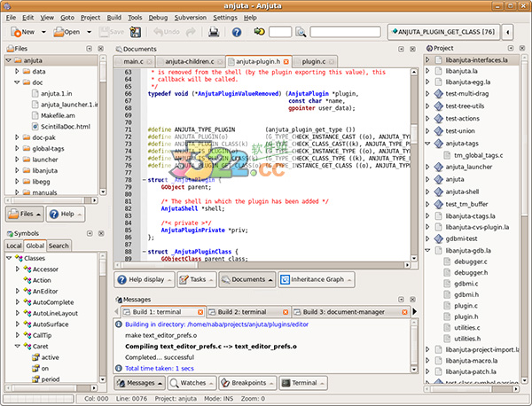Viewport: 532px width, 406px height.
Task: Click the Save As disk icon
Action: pos(136,32)
